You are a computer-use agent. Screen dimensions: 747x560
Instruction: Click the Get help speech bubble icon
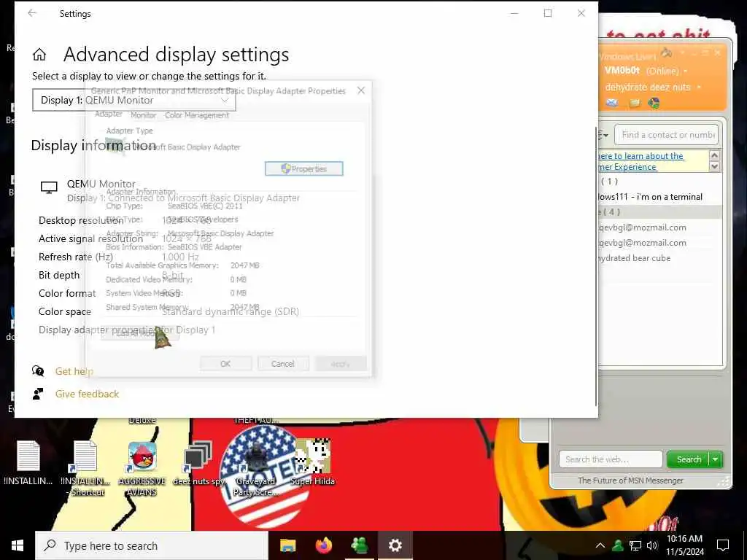click(x=38, y=371)
